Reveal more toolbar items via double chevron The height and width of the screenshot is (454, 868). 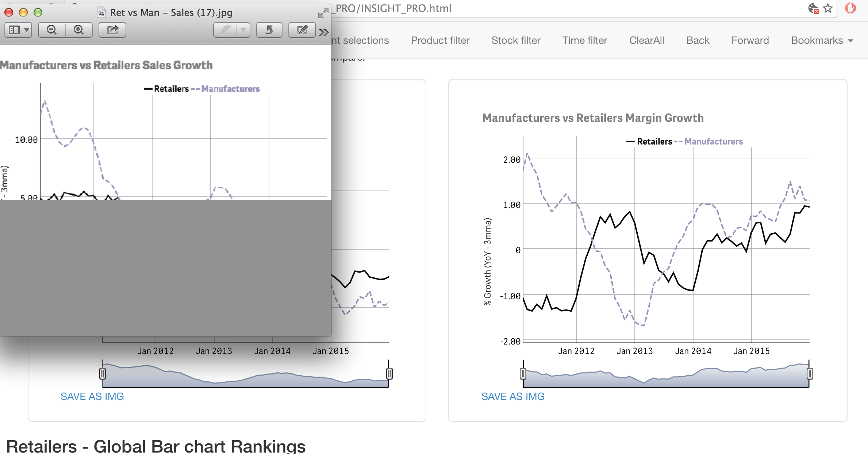[324, 32]
